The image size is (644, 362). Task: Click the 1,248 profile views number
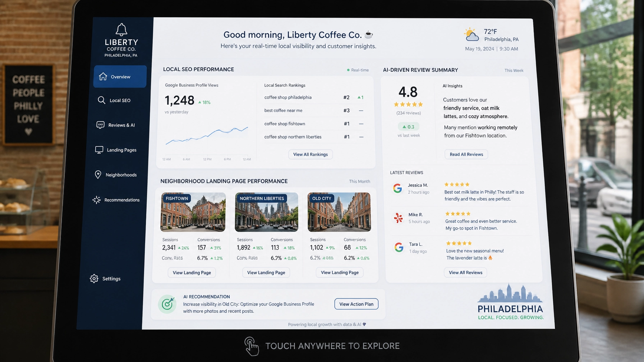point(180,100)
